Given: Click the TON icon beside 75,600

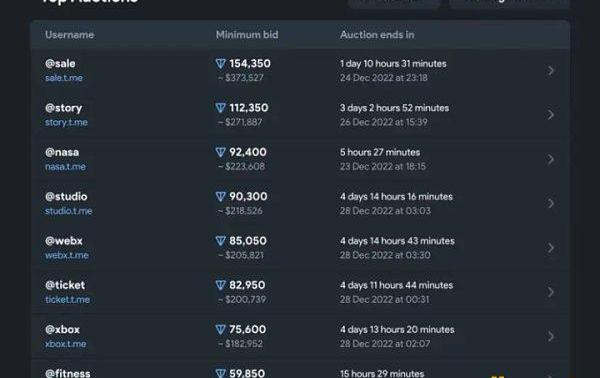Looking at the screenshot, I should [221, 329].
